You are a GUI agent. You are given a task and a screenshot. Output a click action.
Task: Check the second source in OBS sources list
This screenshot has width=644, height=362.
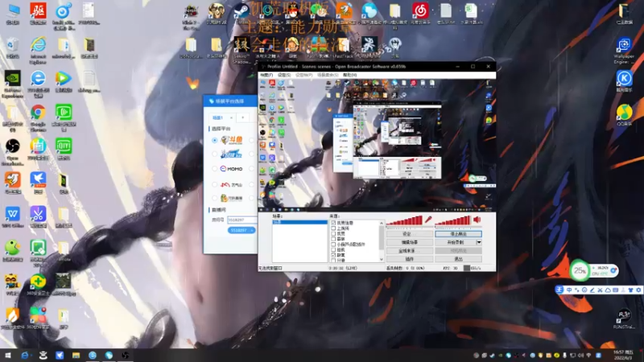(x=333, y=228)
